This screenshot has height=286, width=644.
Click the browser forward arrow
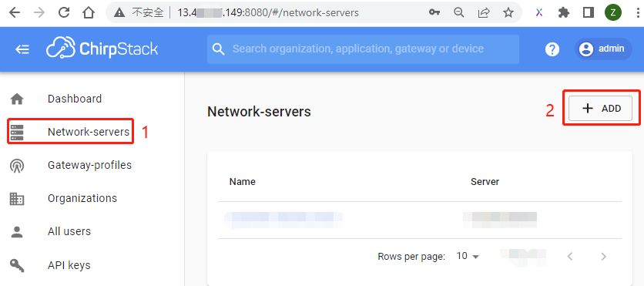[x=39, y=13]
